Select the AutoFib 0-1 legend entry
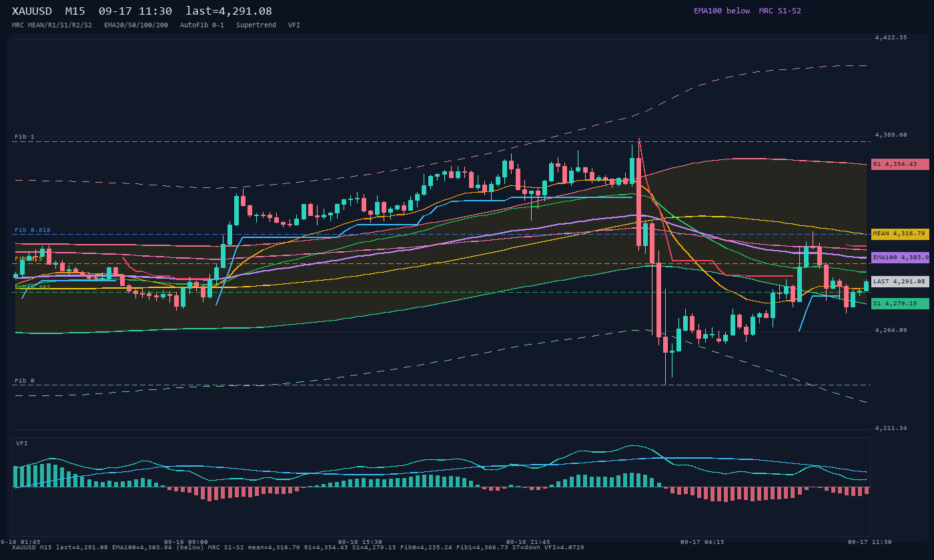The height and width of the screenshot is (560, 934). coord(202,25)
